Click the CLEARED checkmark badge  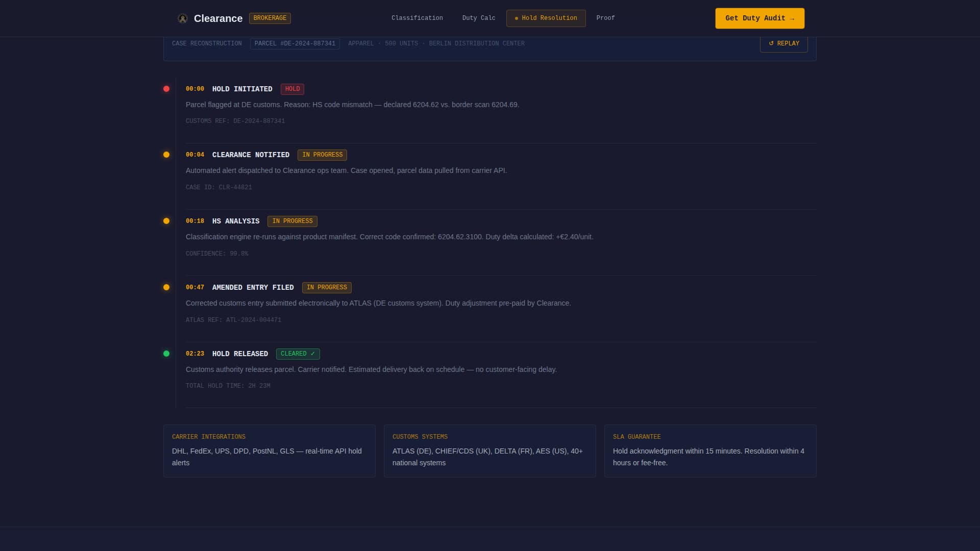coord(298,354)
